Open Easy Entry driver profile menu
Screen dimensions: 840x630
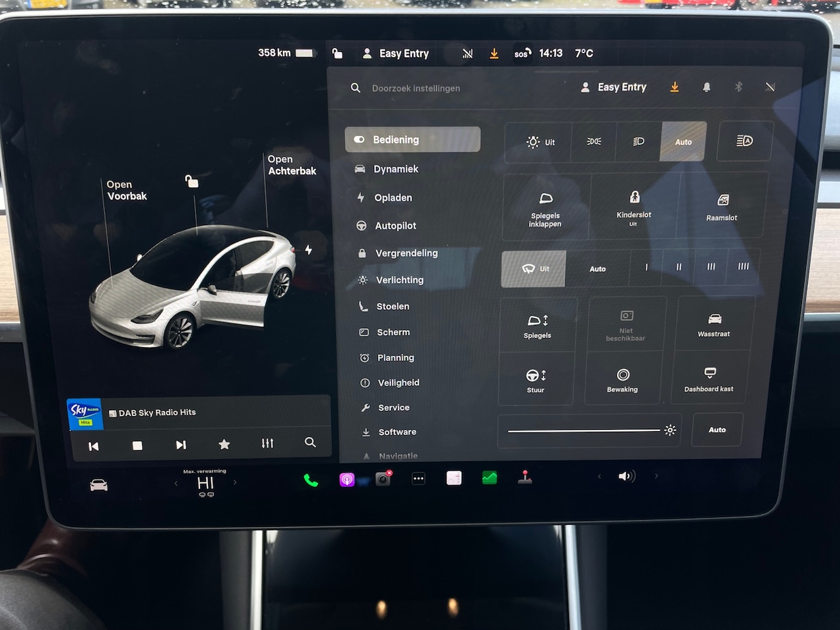click(x=614, y=87)
